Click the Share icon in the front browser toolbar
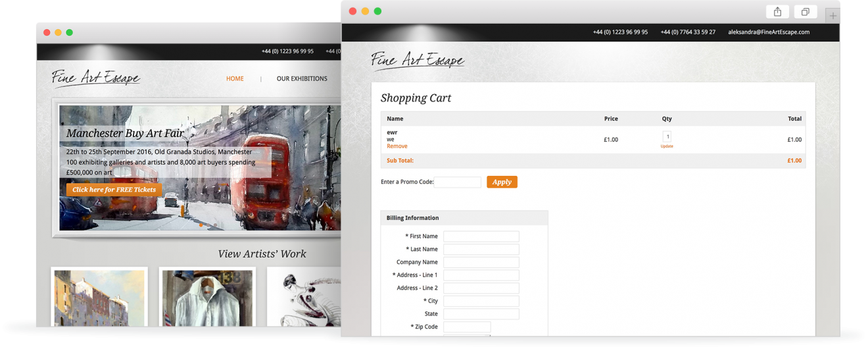 coord(777,12)
